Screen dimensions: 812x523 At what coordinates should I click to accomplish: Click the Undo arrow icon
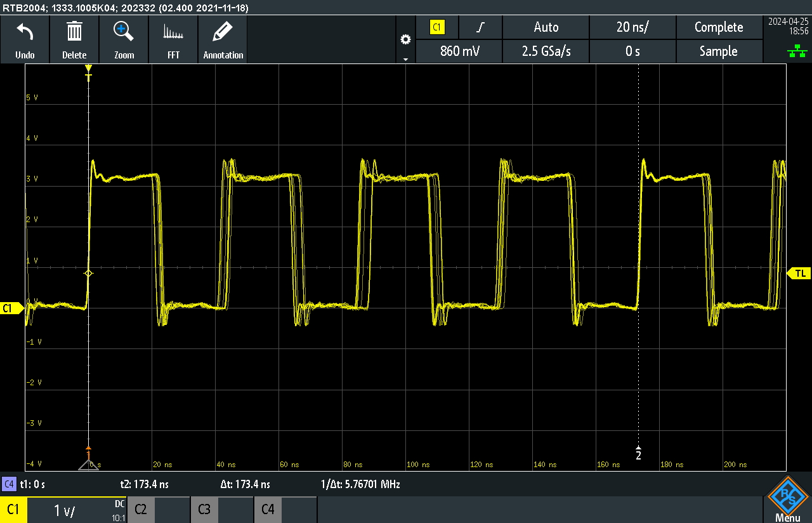point(25,31)
